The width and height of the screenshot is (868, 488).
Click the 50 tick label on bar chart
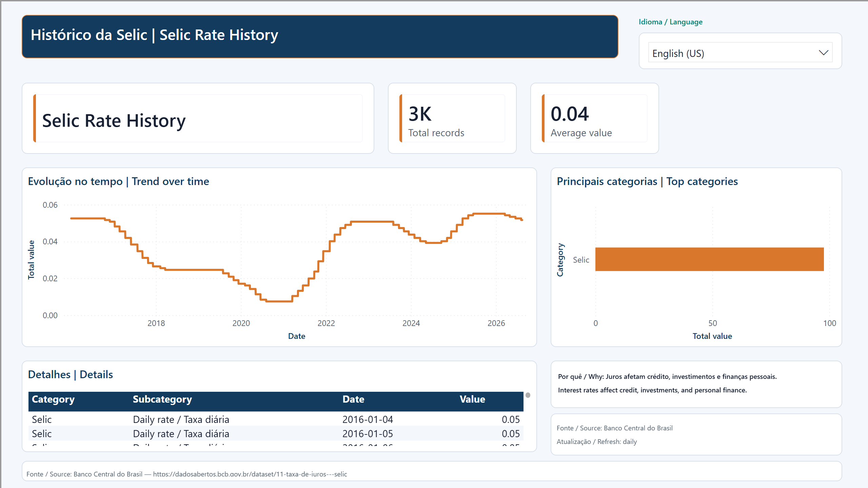[713, 323]
